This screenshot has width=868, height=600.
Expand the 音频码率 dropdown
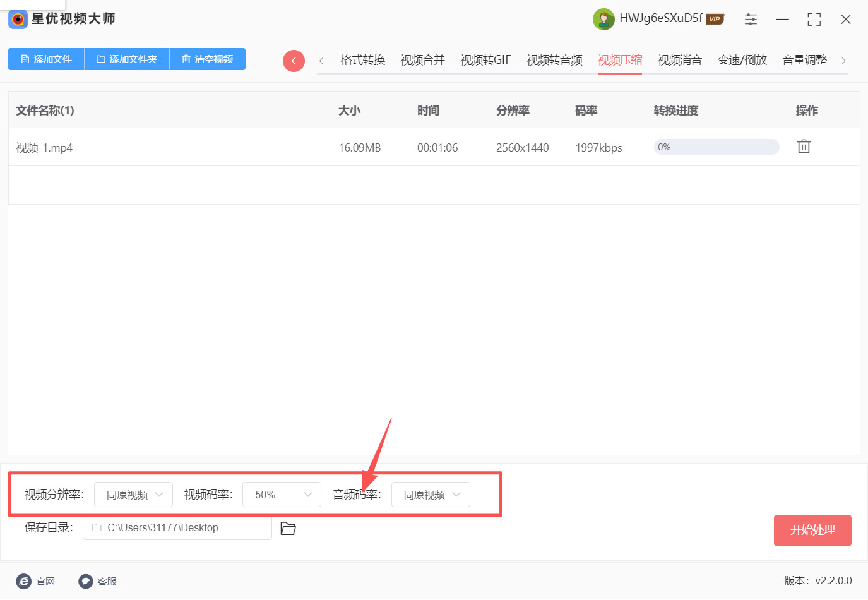pos(431,495)
